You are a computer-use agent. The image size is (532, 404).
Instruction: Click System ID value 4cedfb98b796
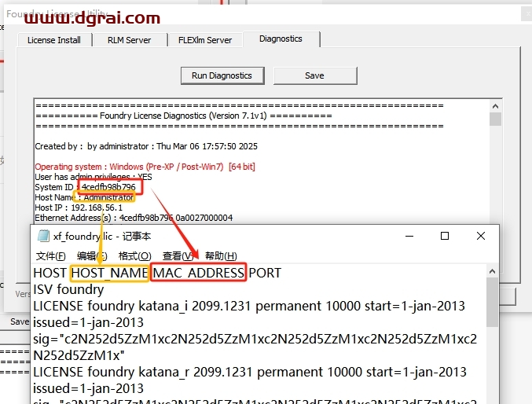pos(108,187)
